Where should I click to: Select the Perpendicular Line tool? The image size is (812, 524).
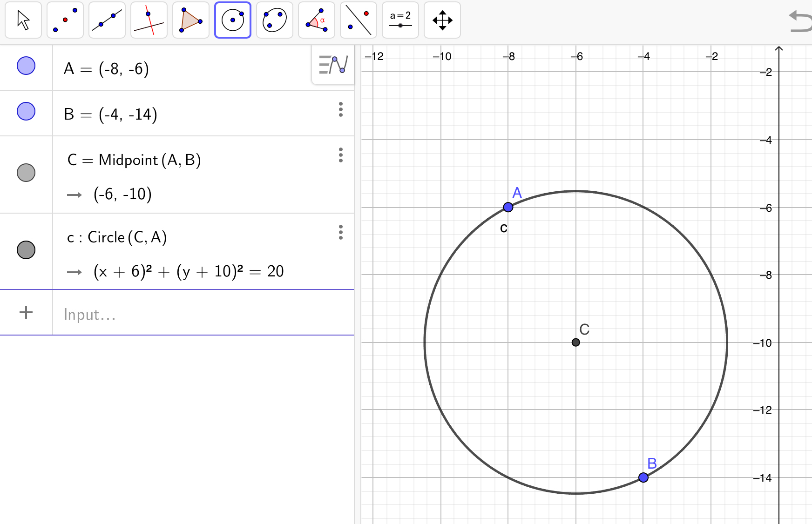(149, 20)
